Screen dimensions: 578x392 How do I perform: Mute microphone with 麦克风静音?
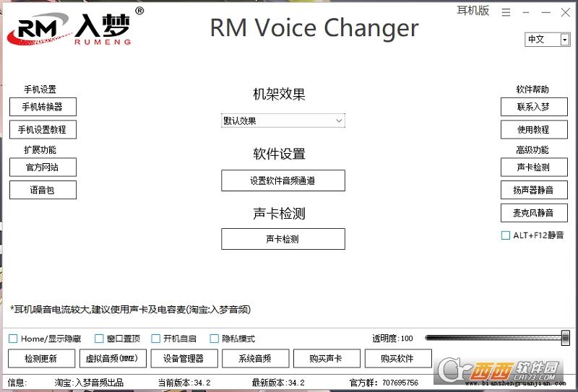tap(534, 213)
